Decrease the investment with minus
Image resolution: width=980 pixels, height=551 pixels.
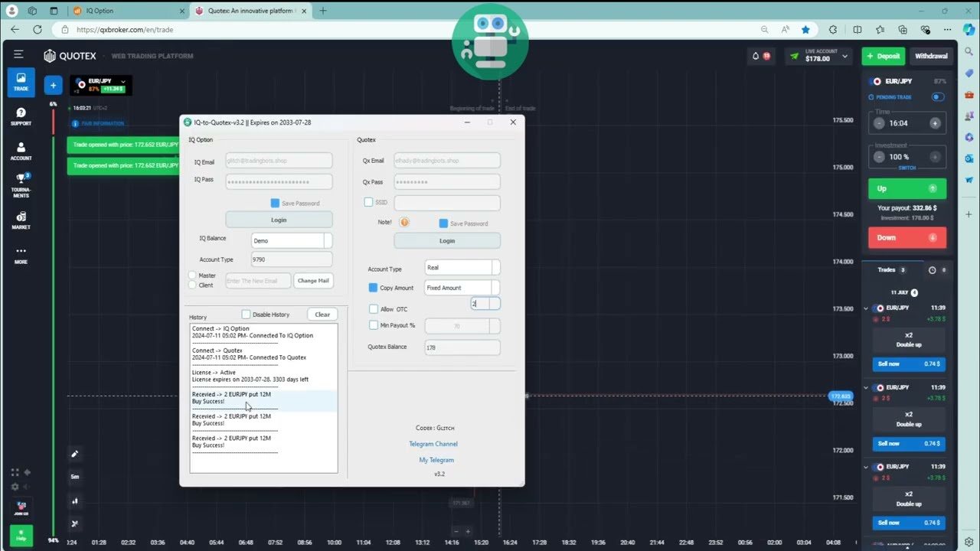(x=879, y=157)
